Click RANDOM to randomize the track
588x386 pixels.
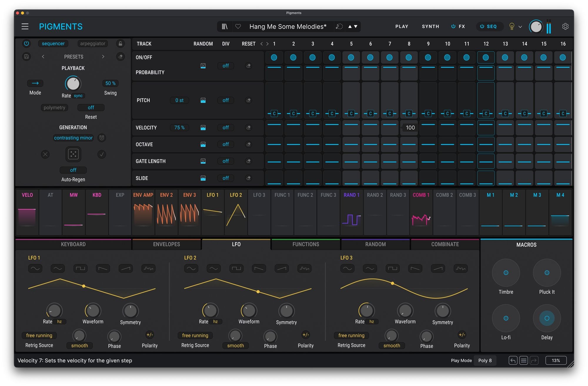(203, 44)
